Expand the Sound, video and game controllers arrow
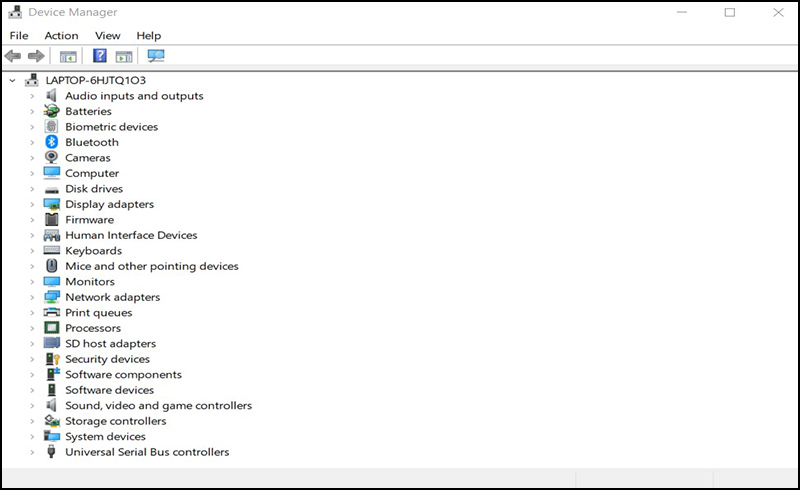Viewport: 800px width, 490px height. click(32, 406)
